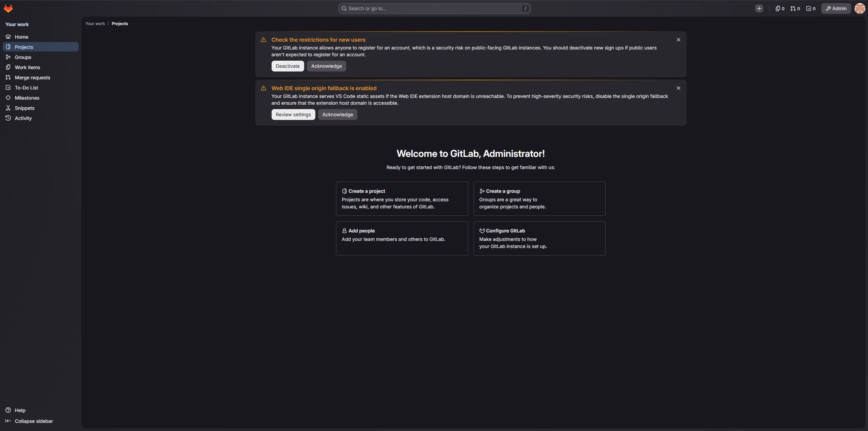Image resolution: width=868 pixels, height=431 pixels.
Task: Open Snippets in the sidebar
Action: 41,108
